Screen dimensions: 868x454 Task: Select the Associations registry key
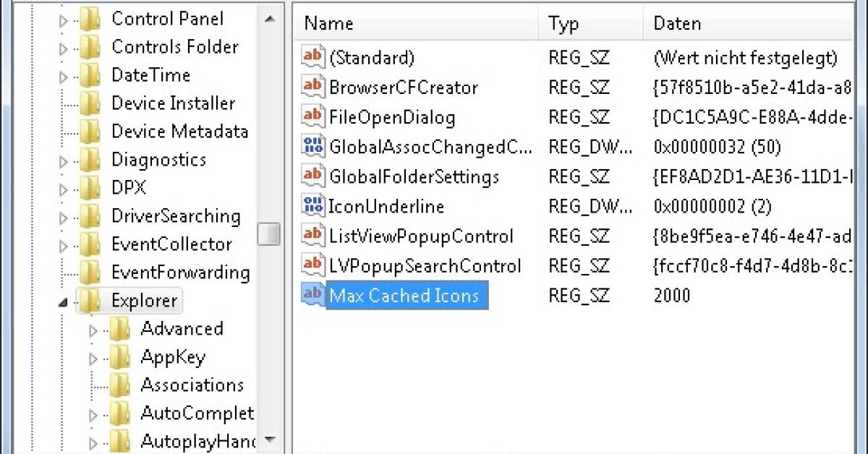tap(192, 385)
